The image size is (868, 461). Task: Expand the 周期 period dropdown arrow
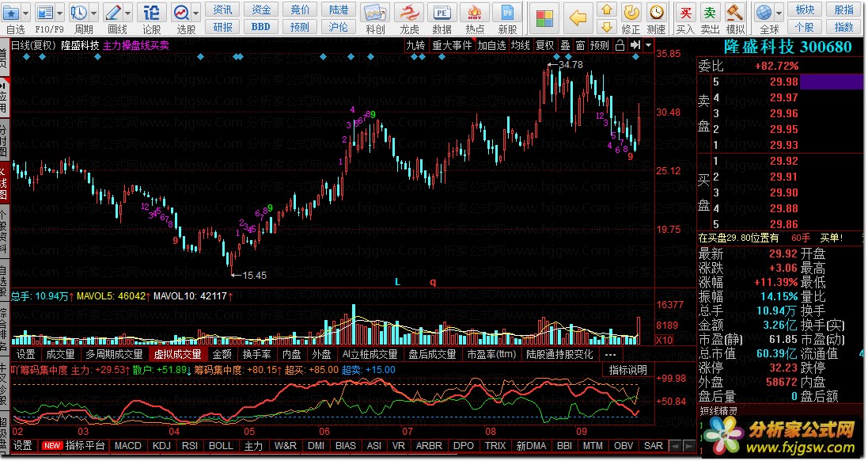pos(93,12)
